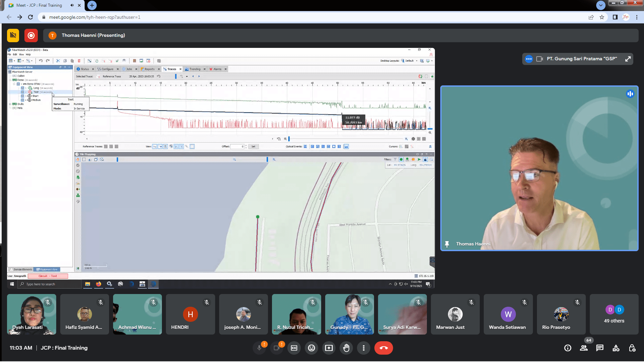
Task: Click the green checkmark icon in FiberWatch toolbar
Action: [x=117, y=61]
